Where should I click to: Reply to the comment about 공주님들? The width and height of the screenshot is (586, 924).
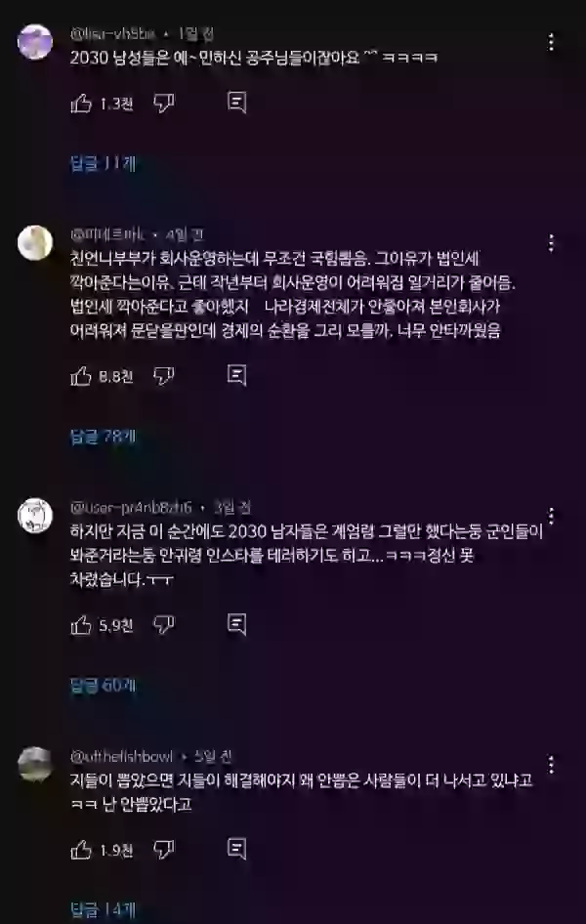236,104
